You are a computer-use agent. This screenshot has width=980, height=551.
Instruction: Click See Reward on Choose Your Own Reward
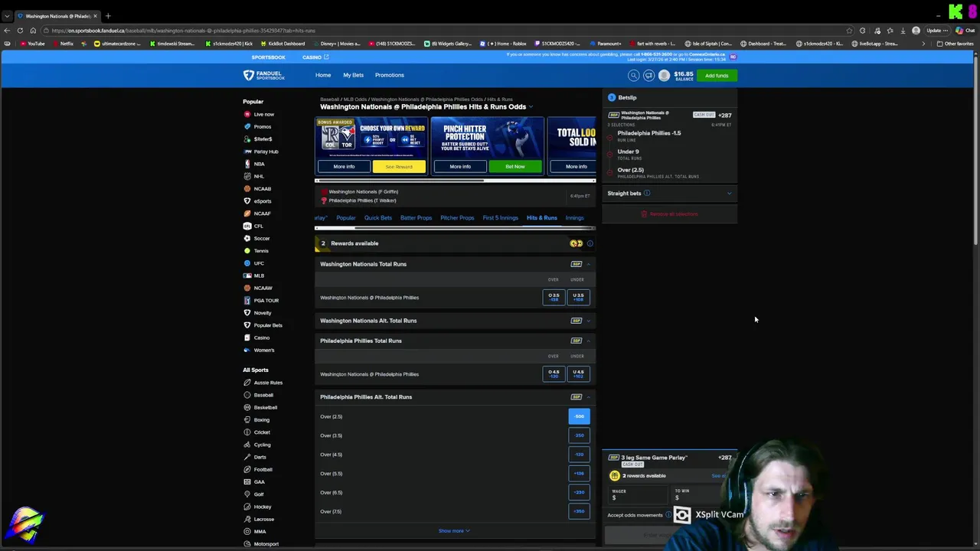click(x=398, y=167)
